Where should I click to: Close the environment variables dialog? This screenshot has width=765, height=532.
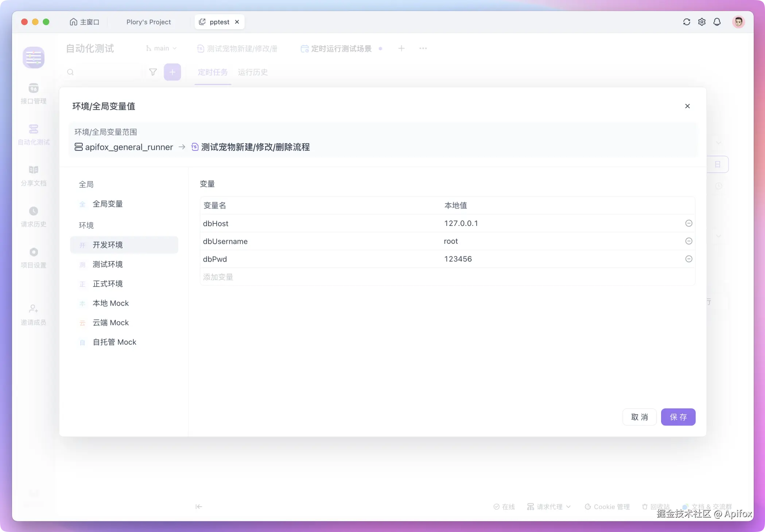coord(687,106)
